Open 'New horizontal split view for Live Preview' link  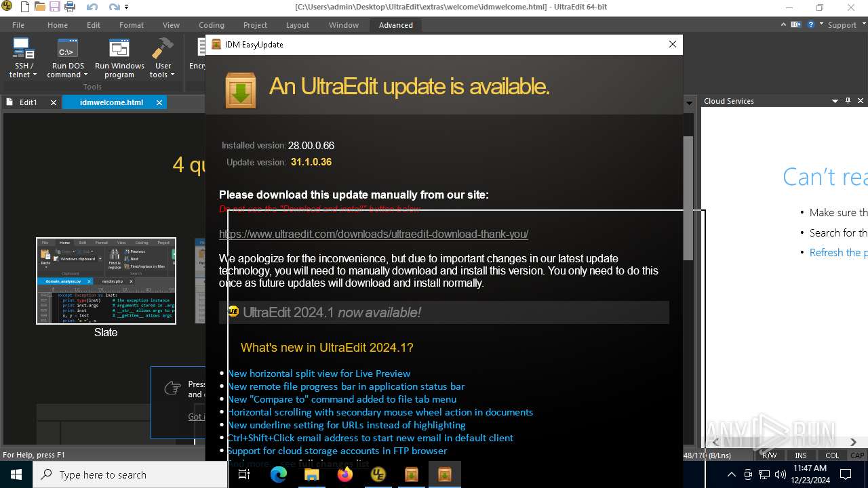point(319,373)
